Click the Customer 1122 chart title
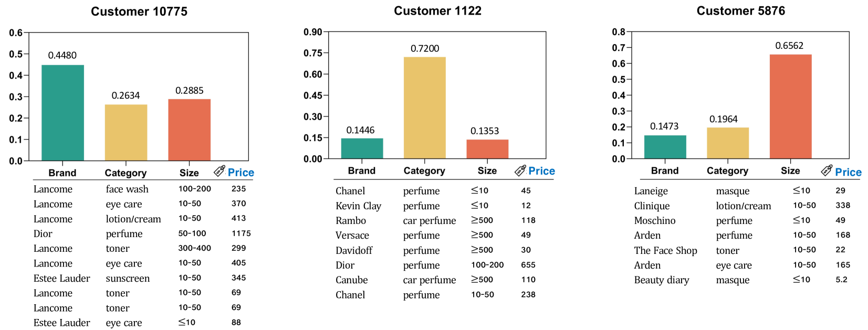The width and height of the screenshot is (868, 330). pos(437,11)
